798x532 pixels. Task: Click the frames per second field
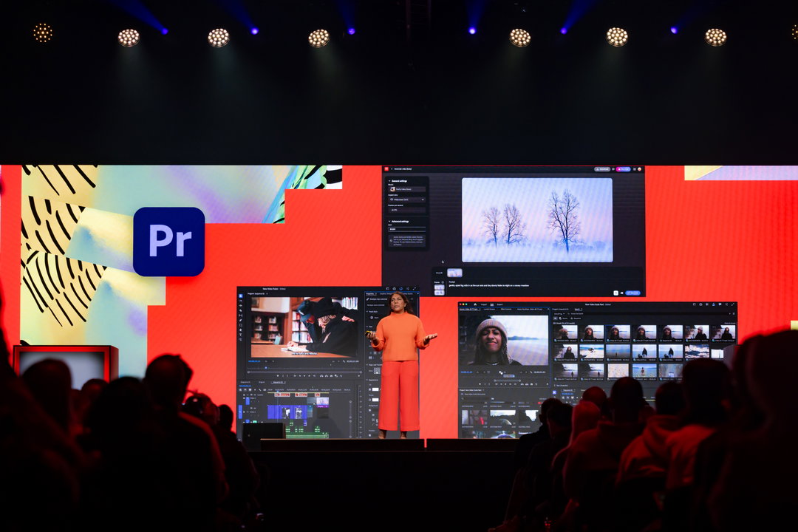pyautogui.click(x=406, y=210)
